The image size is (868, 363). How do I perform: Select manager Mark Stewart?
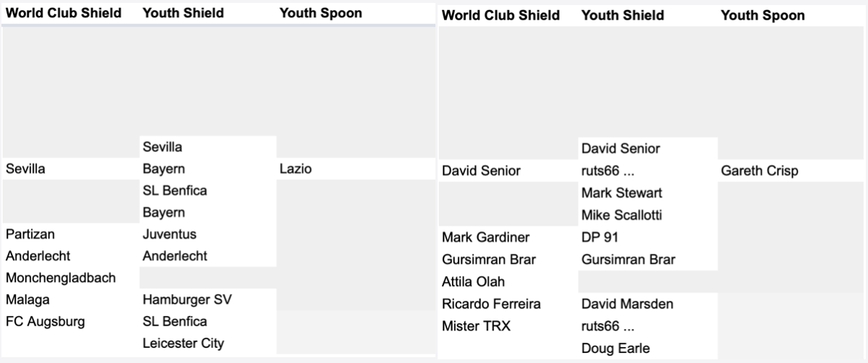(x=622, y=193)
